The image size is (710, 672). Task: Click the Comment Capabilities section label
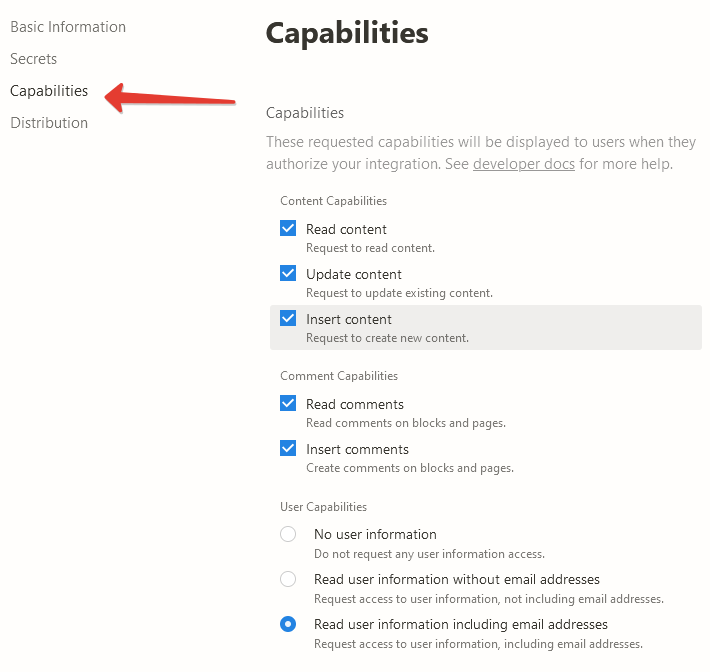coord(339,376)
